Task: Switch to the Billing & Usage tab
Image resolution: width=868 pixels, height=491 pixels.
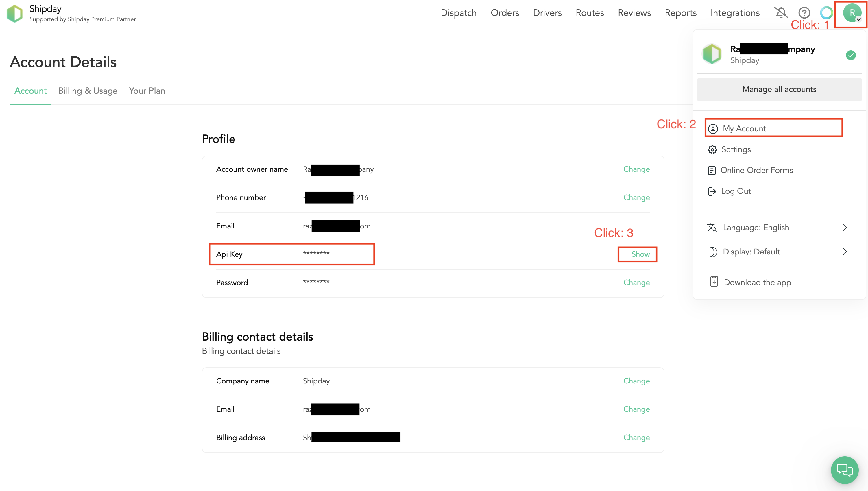Action: click(88, 91)
